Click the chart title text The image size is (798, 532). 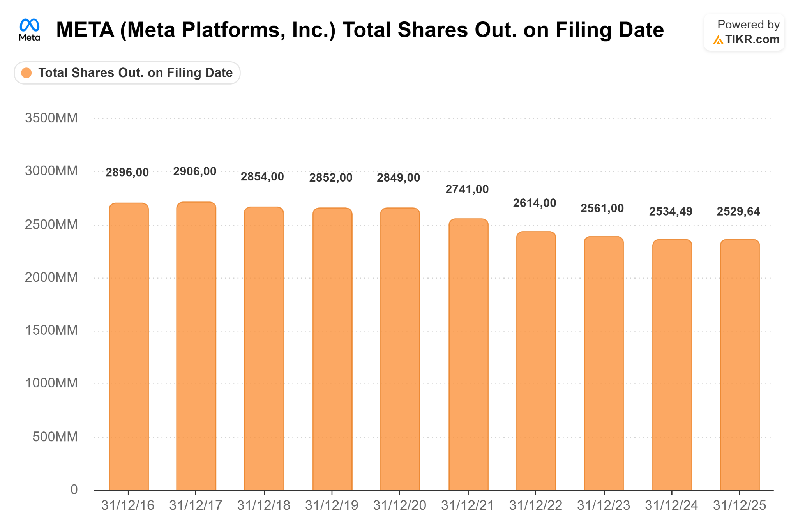360,30
